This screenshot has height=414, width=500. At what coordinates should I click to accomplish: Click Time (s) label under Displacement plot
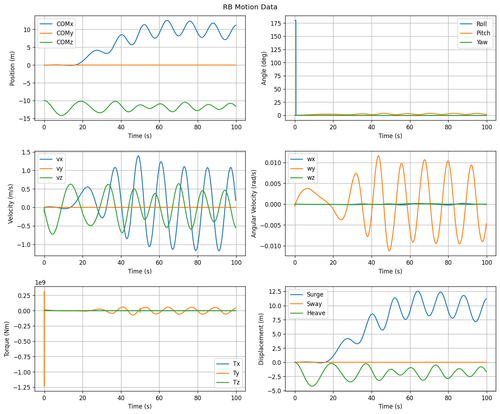pyautogui.click(x=391, y=406)
